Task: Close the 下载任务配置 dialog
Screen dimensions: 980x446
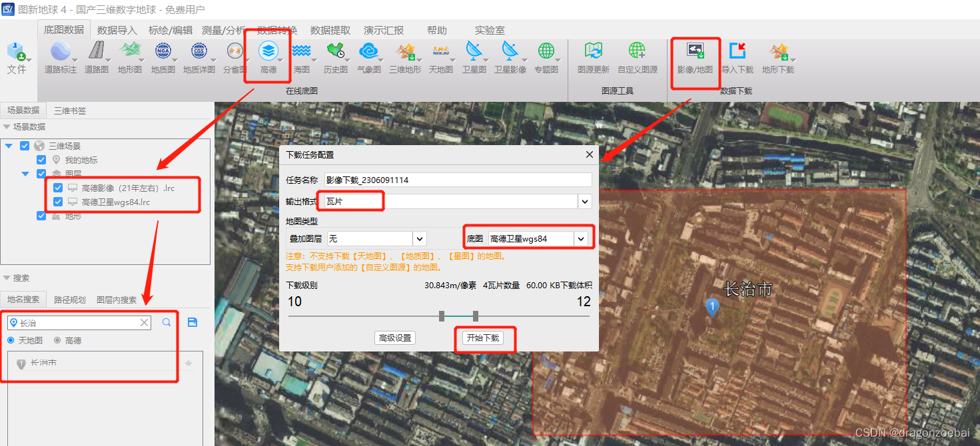Action: point(589,154)
